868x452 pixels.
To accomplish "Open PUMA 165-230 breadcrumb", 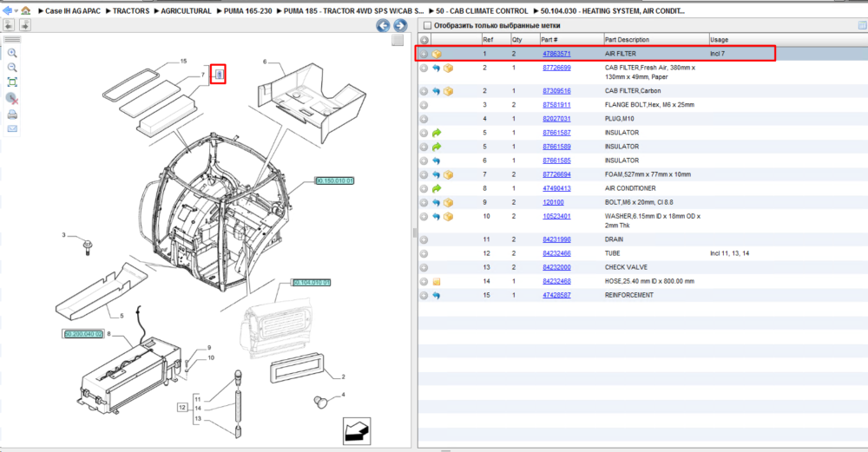I will (x=247, y=11).
